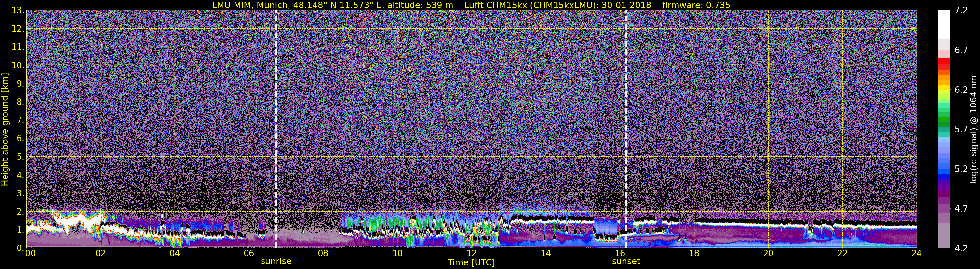Click the time tick label '22'

tap(842, 253)
